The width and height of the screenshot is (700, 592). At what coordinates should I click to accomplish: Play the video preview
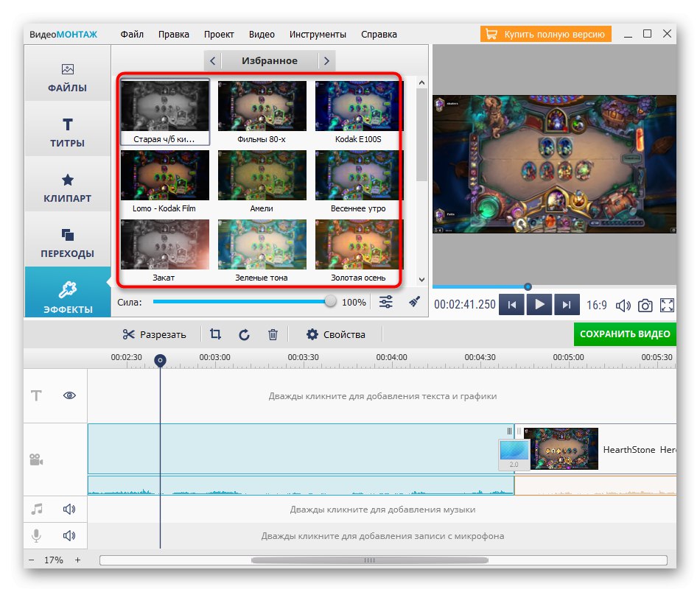[x=539, y=305]
